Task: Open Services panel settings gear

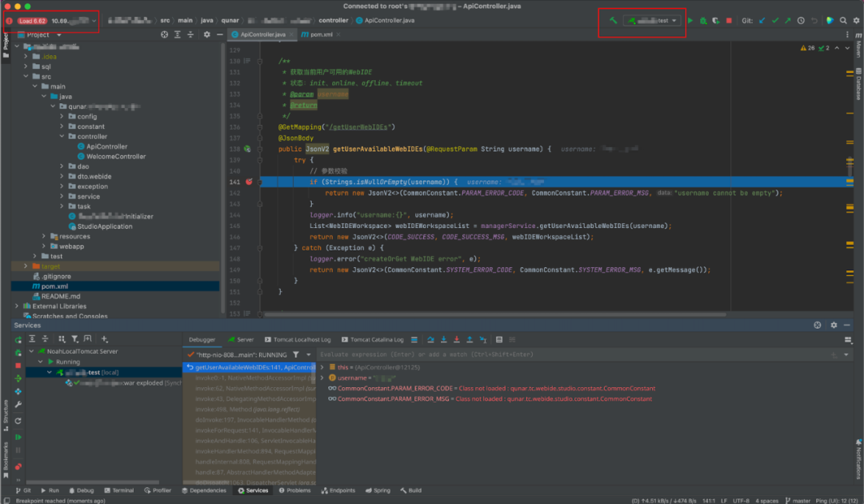Action: pyautogui.click(x=834, y=325)
